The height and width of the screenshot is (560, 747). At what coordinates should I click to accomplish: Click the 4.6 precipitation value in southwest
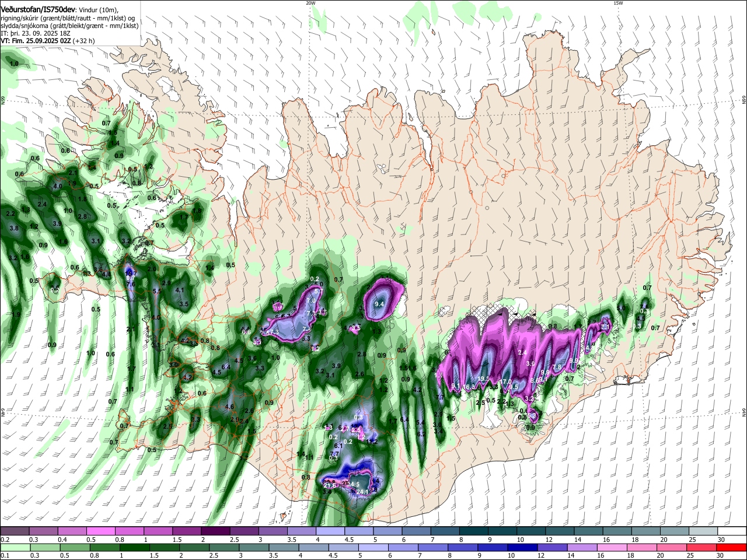[x=229, y=407]
